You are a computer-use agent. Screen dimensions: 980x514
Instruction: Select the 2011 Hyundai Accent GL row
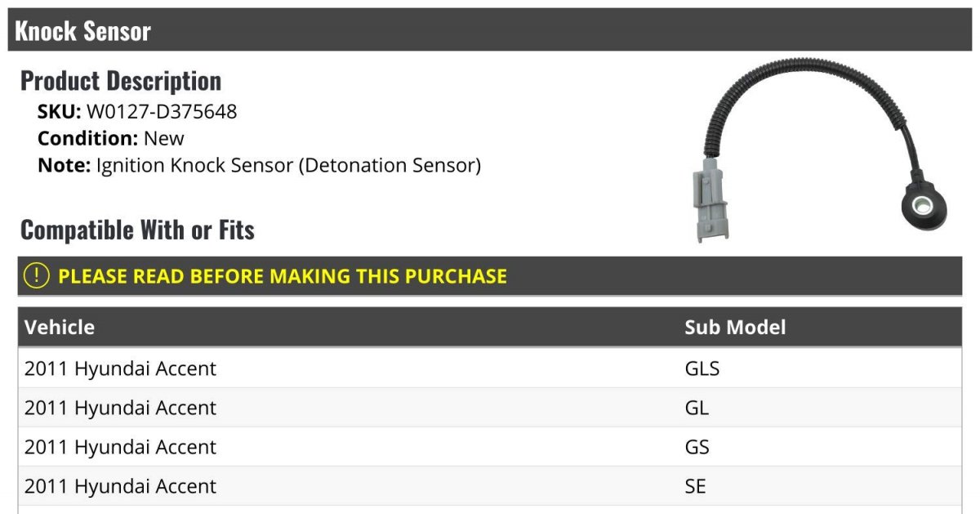coord(490,408)
